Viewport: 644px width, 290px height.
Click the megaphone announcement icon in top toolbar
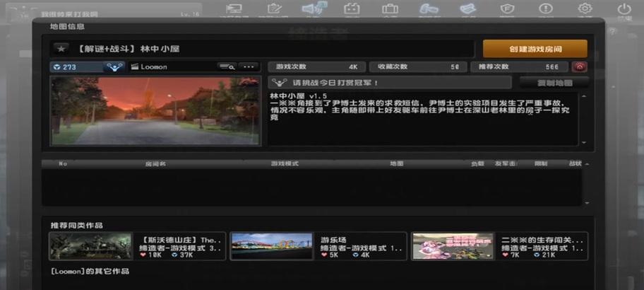pos(314,8)
